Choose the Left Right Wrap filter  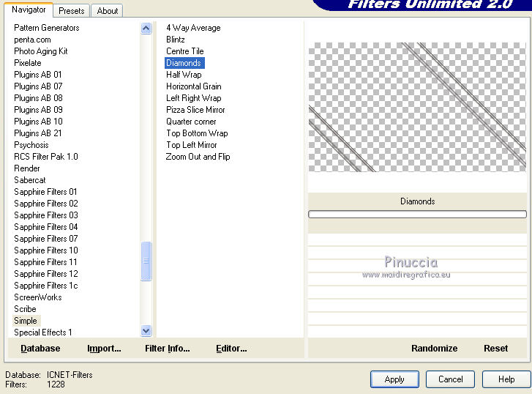pyautogui.click(x=194, y=98)
